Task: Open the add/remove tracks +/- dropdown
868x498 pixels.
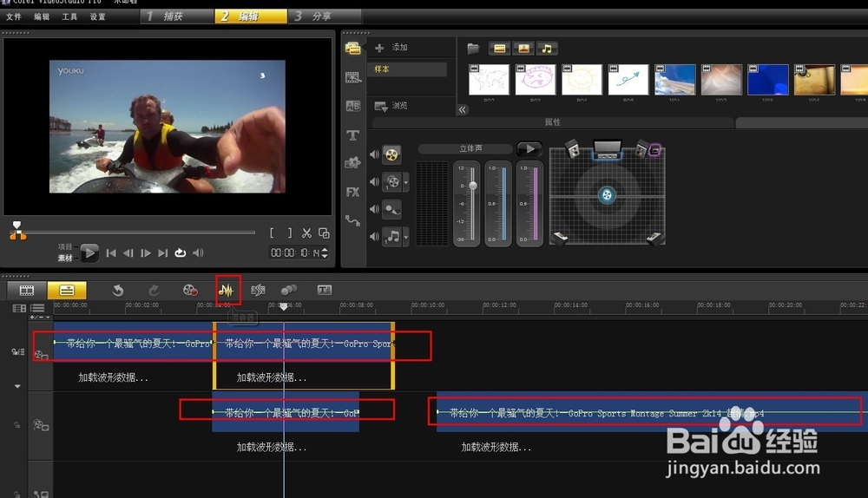Action: pos(40,317)
